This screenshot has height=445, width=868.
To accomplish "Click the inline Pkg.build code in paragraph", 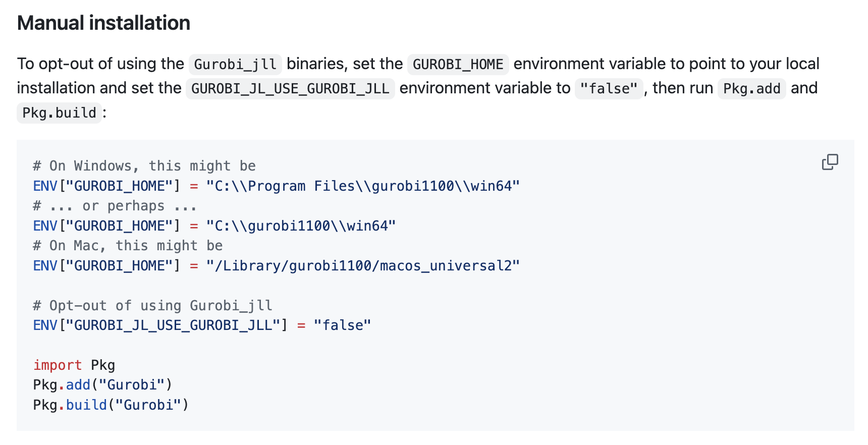I will (59, 113).
